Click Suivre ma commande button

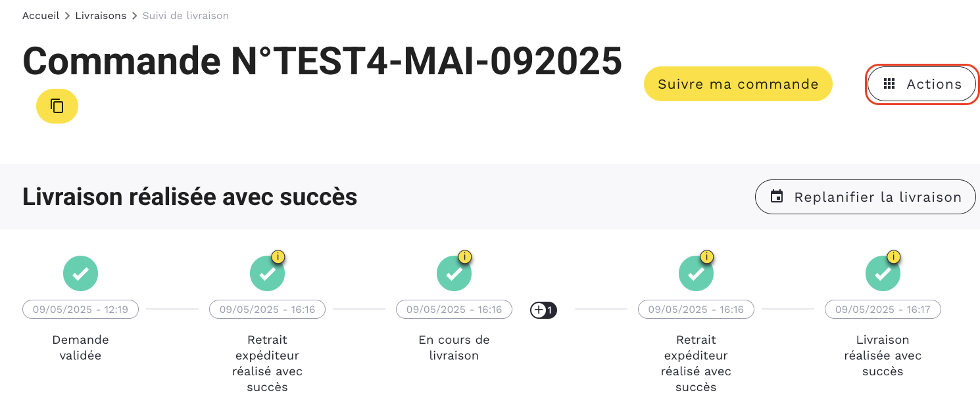coord(738,84)
